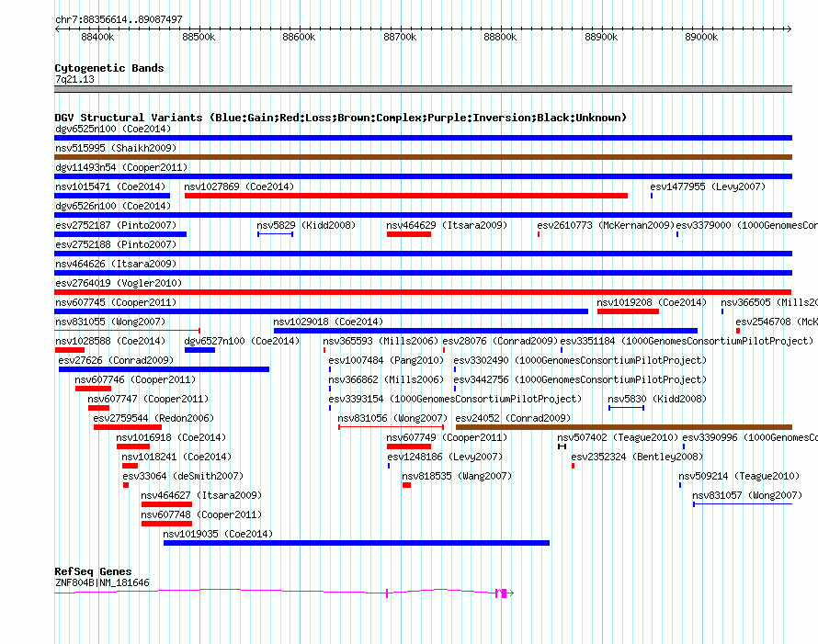818x644 pixels.
Task: Click the Cytogenetic Bands track heading
Action: tap(109, 68)
